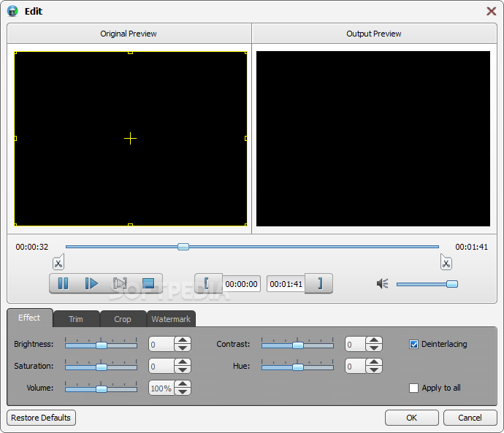Click Restore Defaults button
The width and height of the screenshot is (504, 433).
pos(41,418)
